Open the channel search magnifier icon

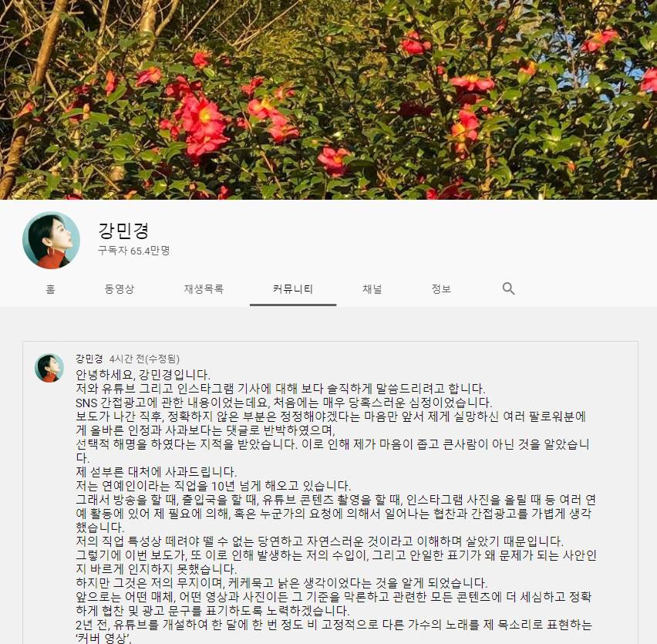pyautogui.click(x=508, y=288)
